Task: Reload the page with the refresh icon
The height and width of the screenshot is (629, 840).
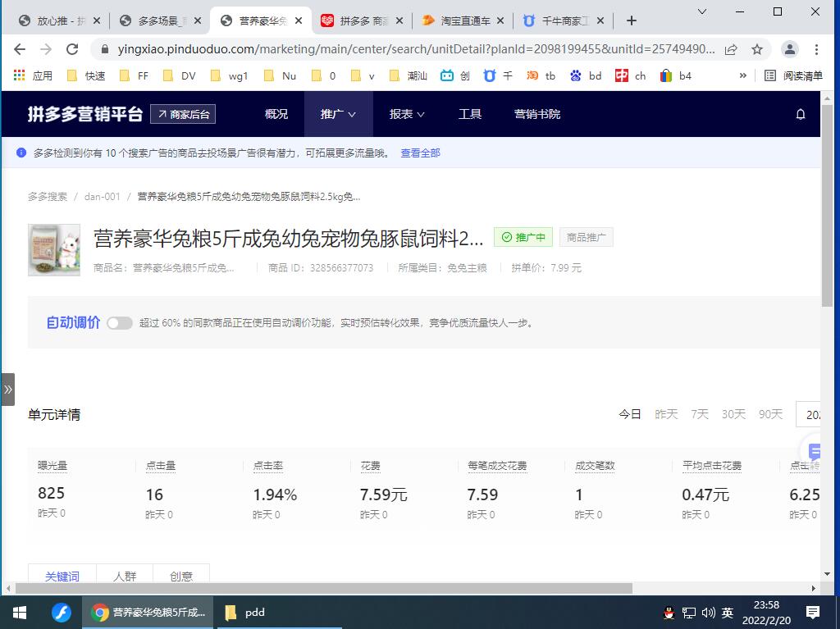Action: (x=72, y=49)
